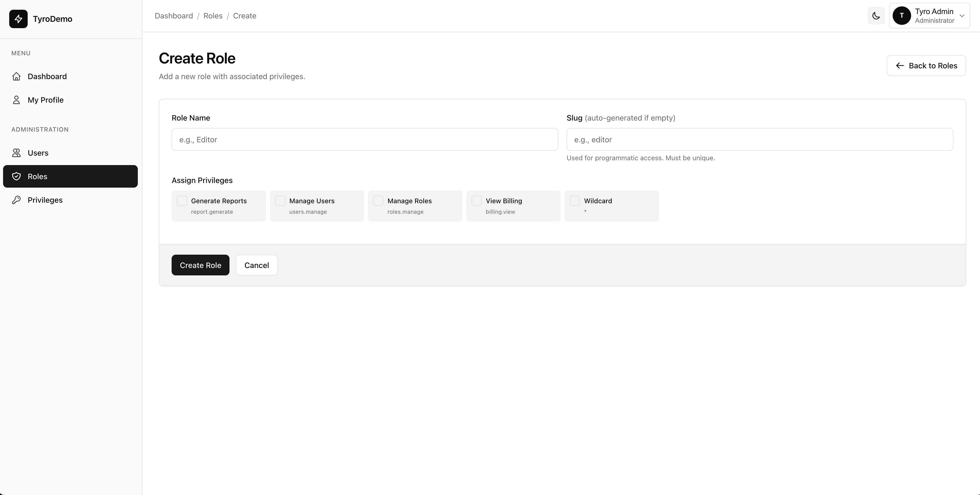The width and height of the screenshot is (980, 495).
Task: Select the Privileges key icon
Action: click(x=16, y=200)
